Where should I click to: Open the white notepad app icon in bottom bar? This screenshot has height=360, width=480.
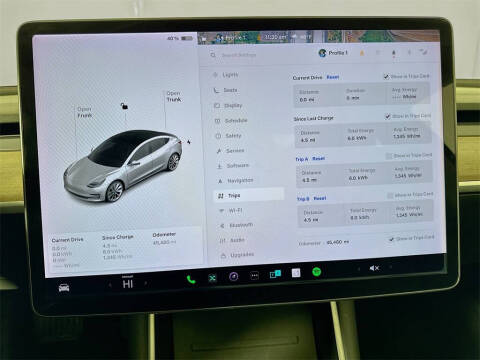point(296,273)
